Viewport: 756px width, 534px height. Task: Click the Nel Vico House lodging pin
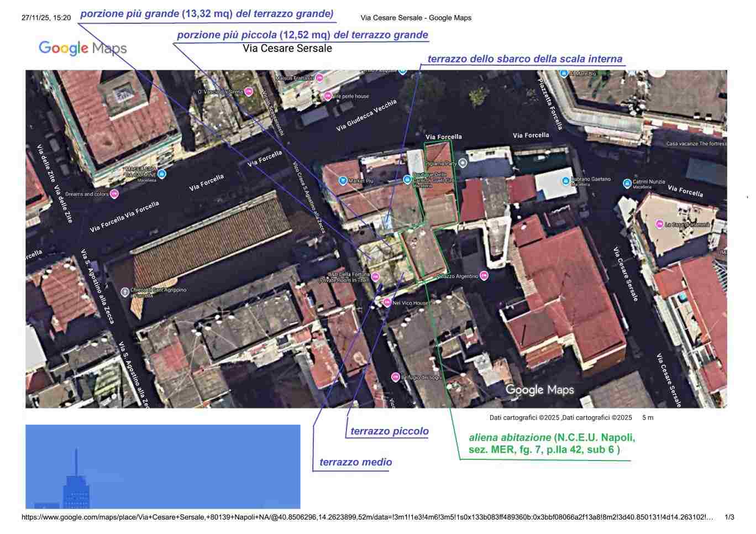pos(387,302)
